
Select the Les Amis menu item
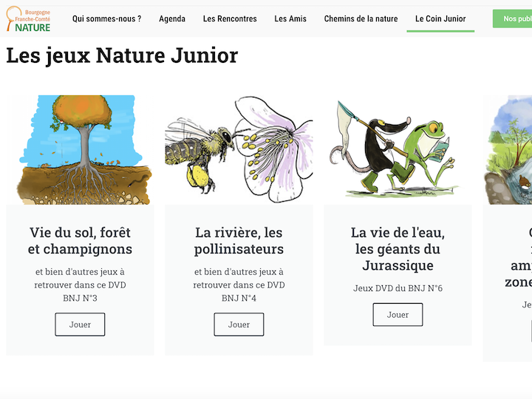point(290,19)
